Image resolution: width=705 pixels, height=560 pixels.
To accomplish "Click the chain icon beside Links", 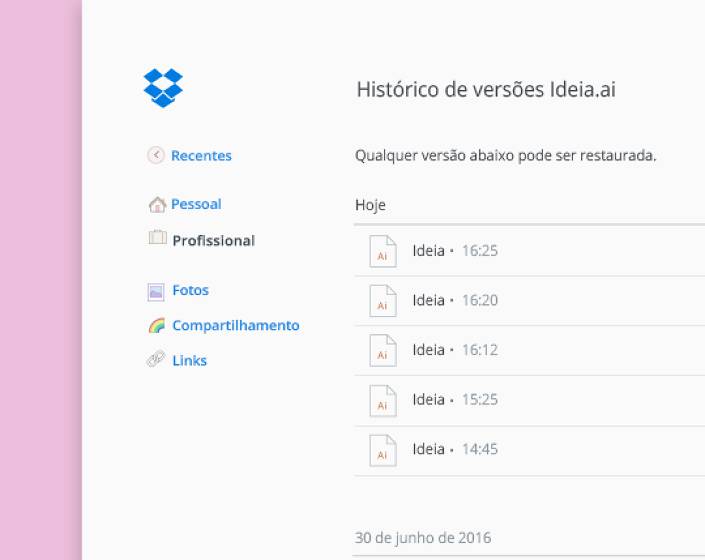I will [156, 359].
